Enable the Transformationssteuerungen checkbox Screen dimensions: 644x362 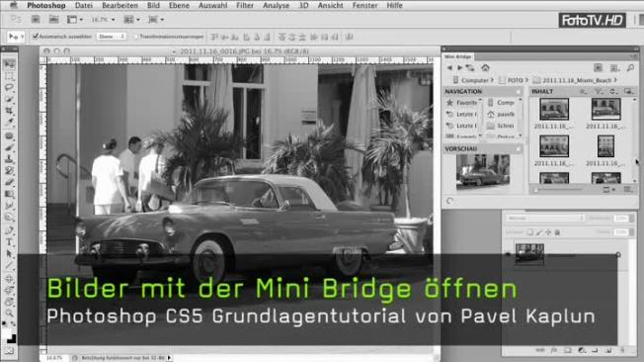(136, 37)
